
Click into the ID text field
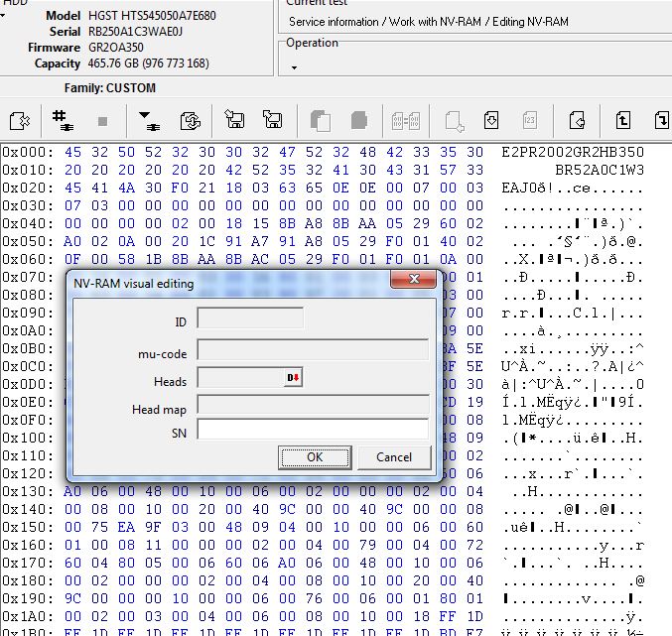click(250, 318)
